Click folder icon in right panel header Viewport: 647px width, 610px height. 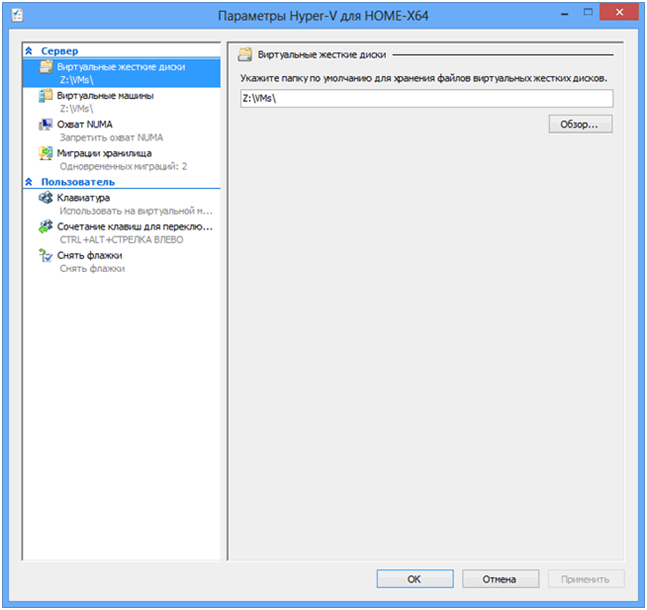click(x=245, y=54)
